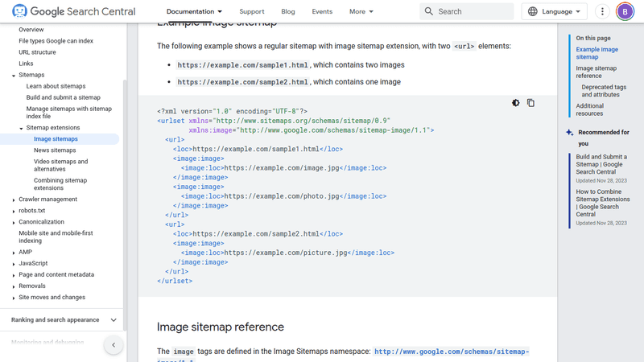Screen dimensions: 644x362
Task: Open the More dropdown menu
Action: [361, 12]
